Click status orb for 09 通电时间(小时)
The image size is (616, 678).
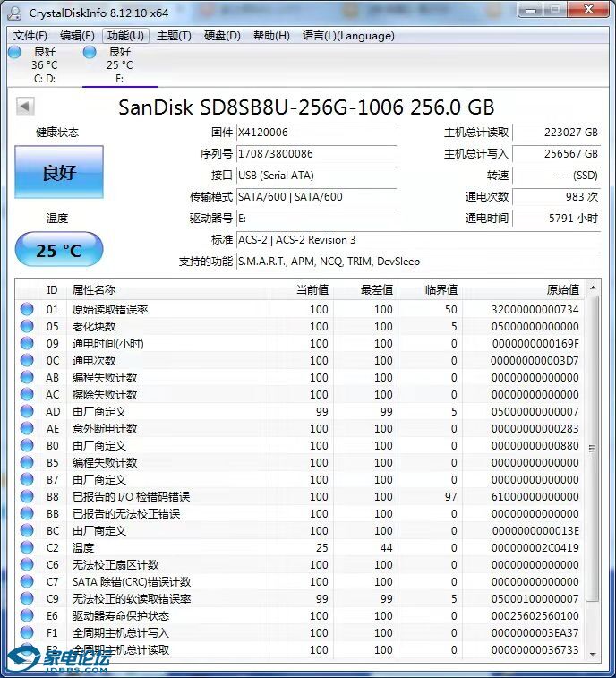[x=27, y=343]
